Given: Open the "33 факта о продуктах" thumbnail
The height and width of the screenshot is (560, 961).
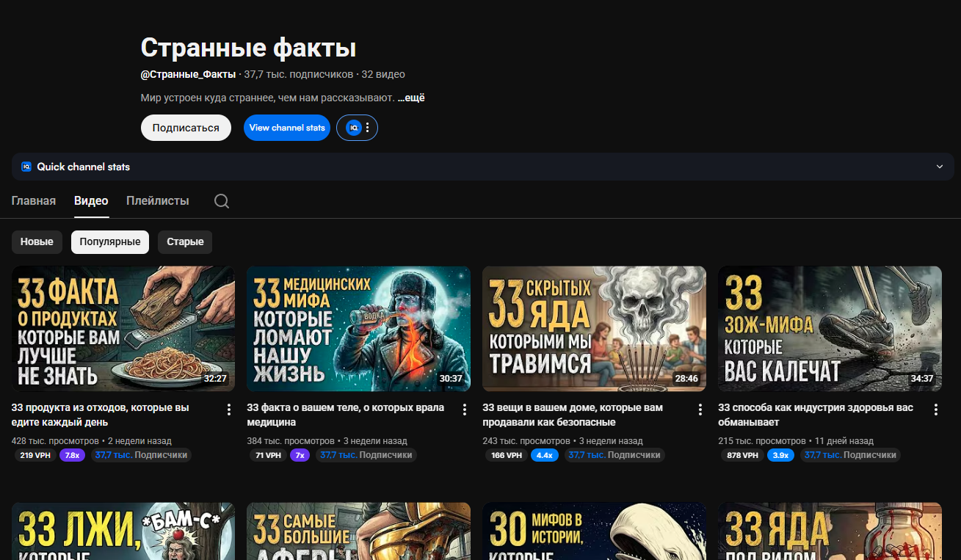Looking at the screenshot, I should [x=123, y=329].
